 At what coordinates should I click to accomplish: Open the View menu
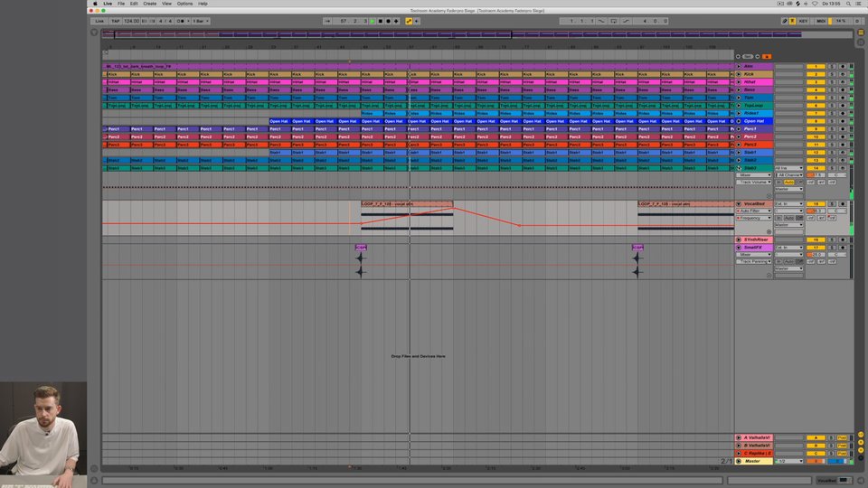[x=166, y=4]
